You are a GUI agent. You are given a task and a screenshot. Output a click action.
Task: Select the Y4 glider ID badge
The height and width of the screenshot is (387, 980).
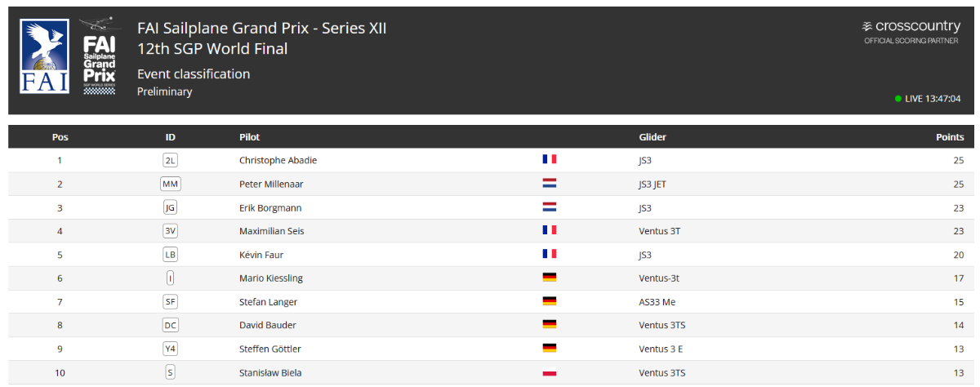171,349
